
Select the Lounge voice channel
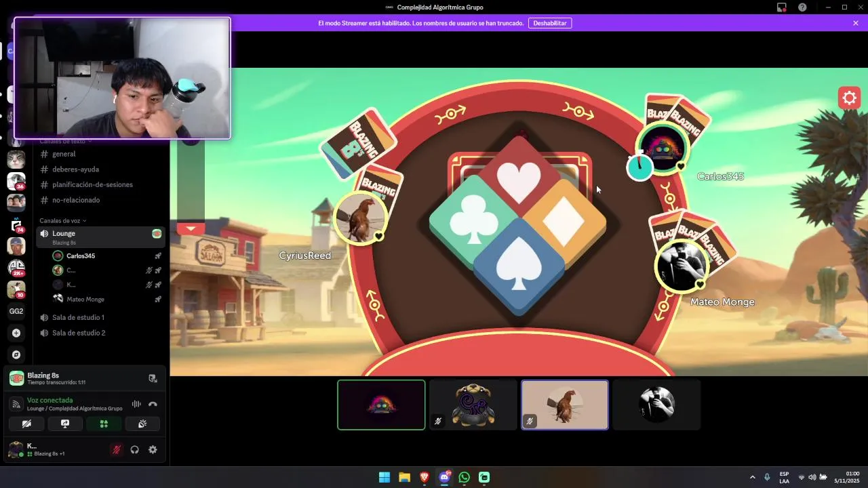coord(100,237)
